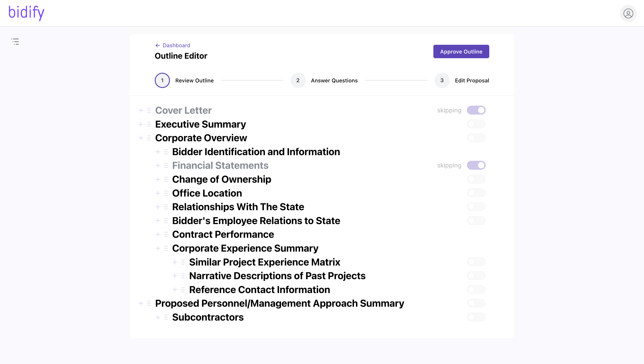Toggle skip switch for Reference Contact Information
Image resolution: width=644 pixels, height=364 pixels.
tap(476, 290)
